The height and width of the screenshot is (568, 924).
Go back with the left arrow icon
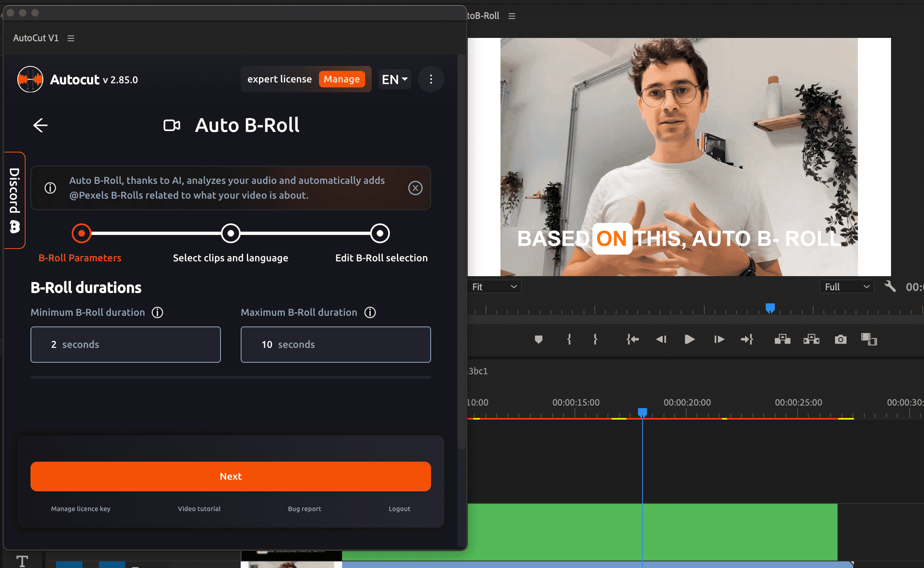tap(40, 125)
